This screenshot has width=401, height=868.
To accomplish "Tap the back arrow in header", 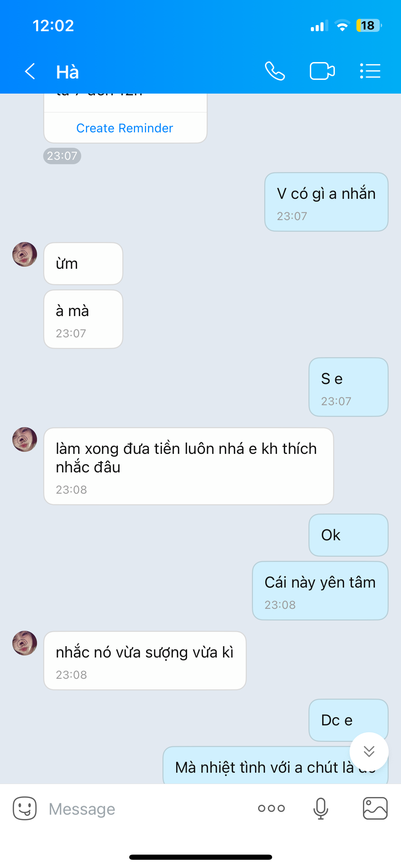I will (30, 71).
